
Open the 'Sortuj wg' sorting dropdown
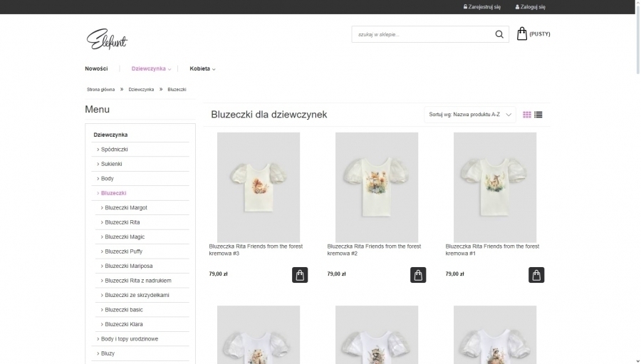click(470, 115)
